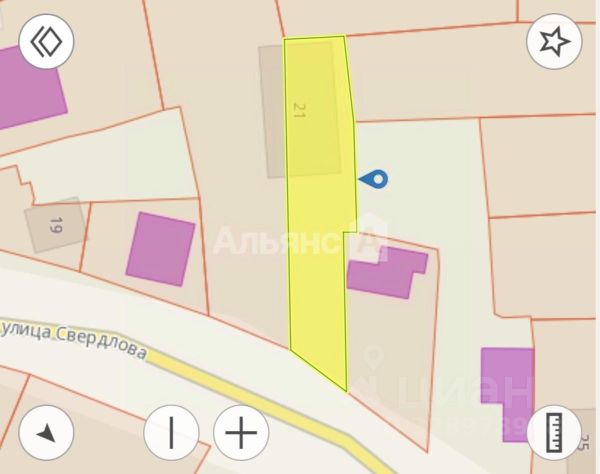This screenshot has width=600, height=474.
Task: Click the yellow road line of улица Свердлова
Action: [268, 411]
